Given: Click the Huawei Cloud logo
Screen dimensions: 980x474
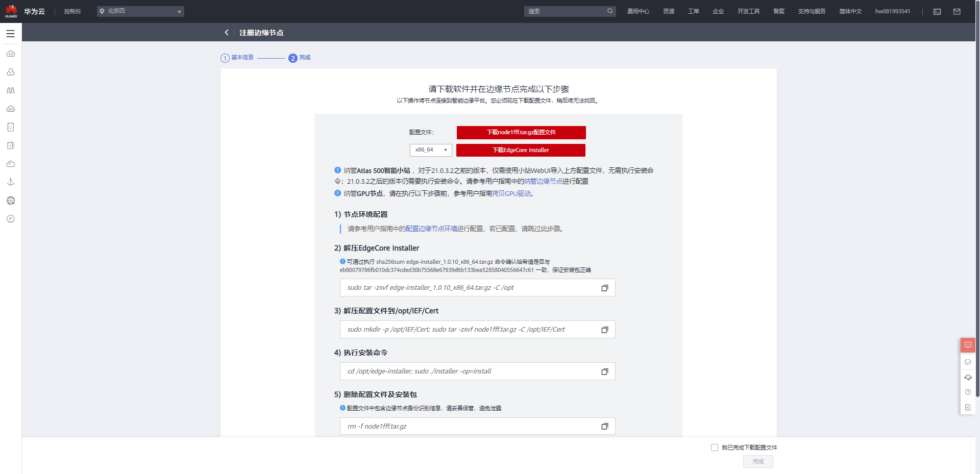Looking at the screenshot, I should [x=11, y=11].
